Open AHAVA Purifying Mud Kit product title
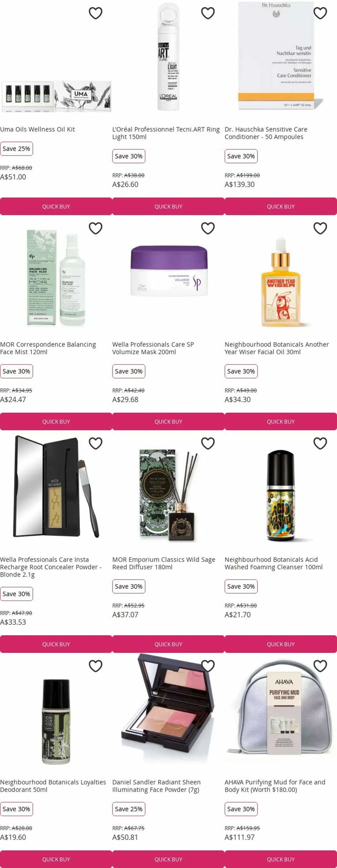Viewport: 337px width, 868px height. pos(275,786)
